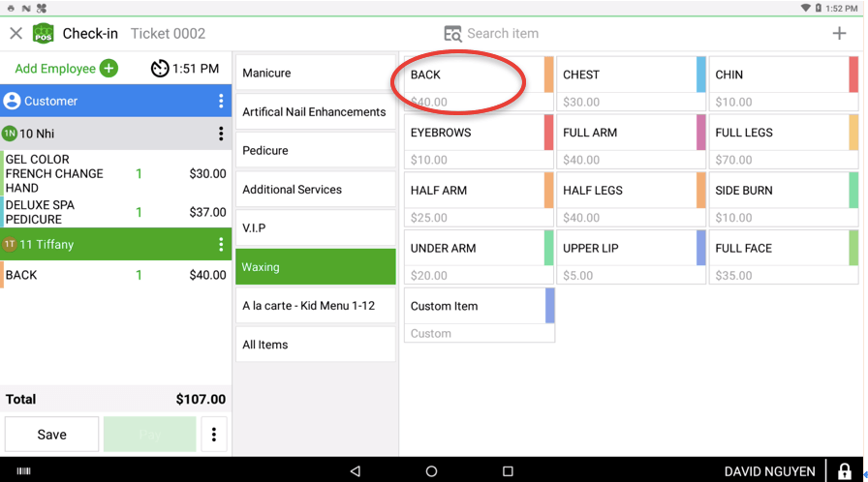Click the search item magnifier icon

click(x=452, y=34)
